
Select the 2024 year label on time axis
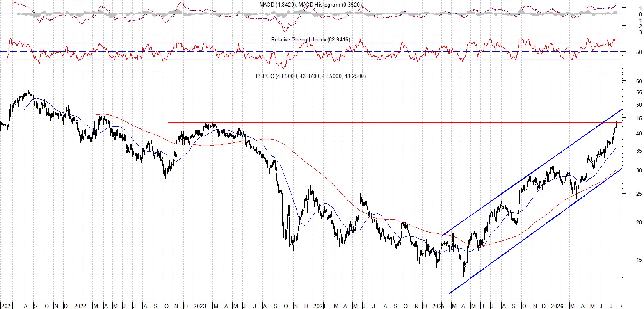(x=319, y=306)
